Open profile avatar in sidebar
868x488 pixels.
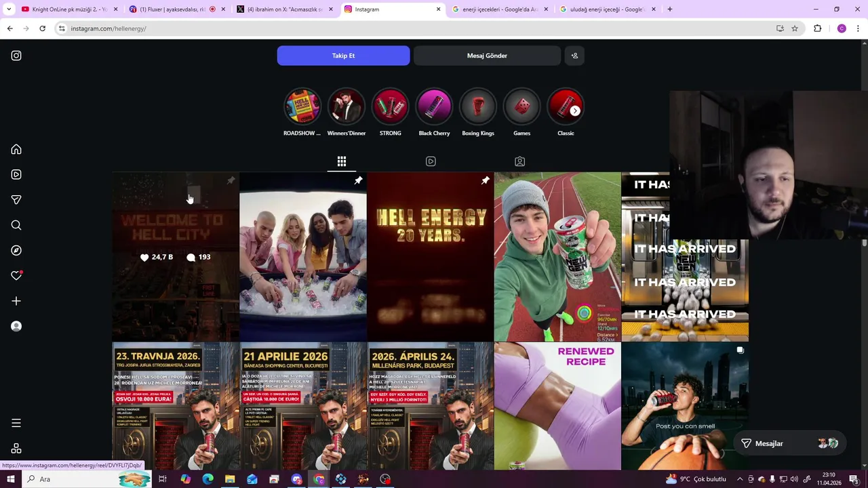[x=16, y=326]
